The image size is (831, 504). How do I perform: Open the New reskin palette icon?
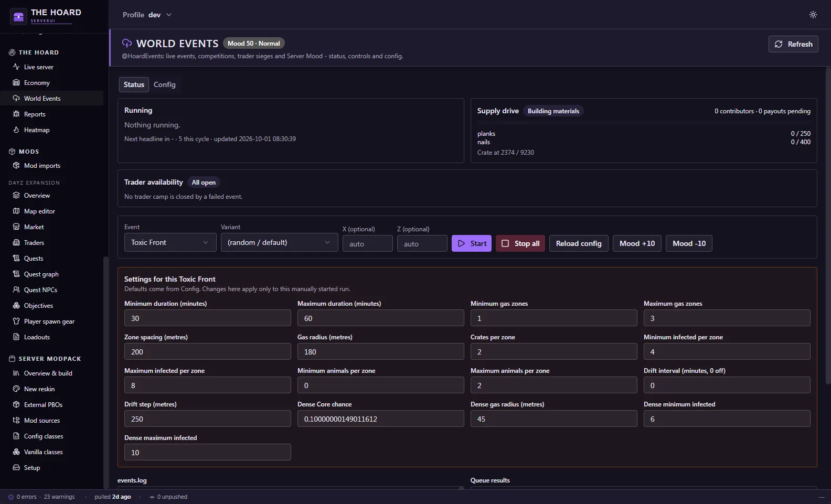pyautogui.click(x=16, y=389)
